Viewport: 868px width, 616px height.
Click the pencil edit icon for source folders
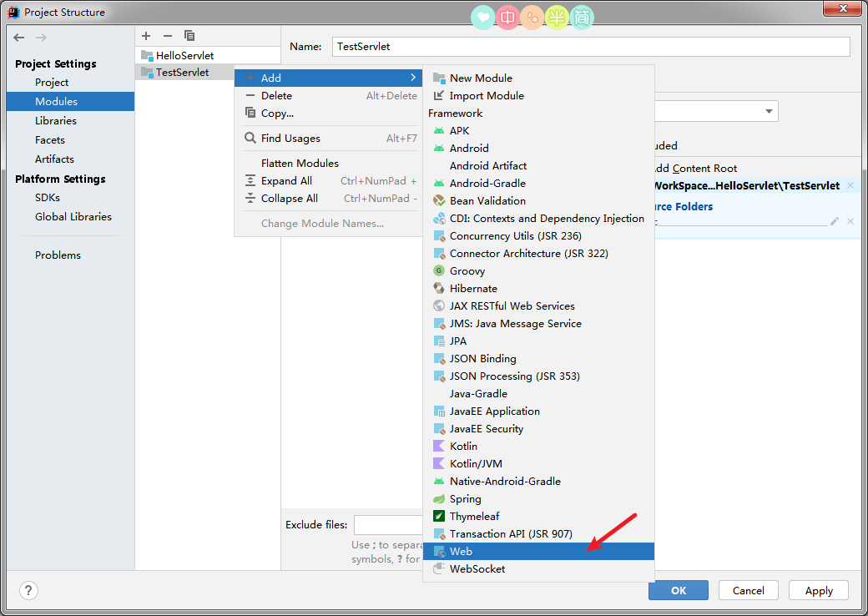pos(835,221)
